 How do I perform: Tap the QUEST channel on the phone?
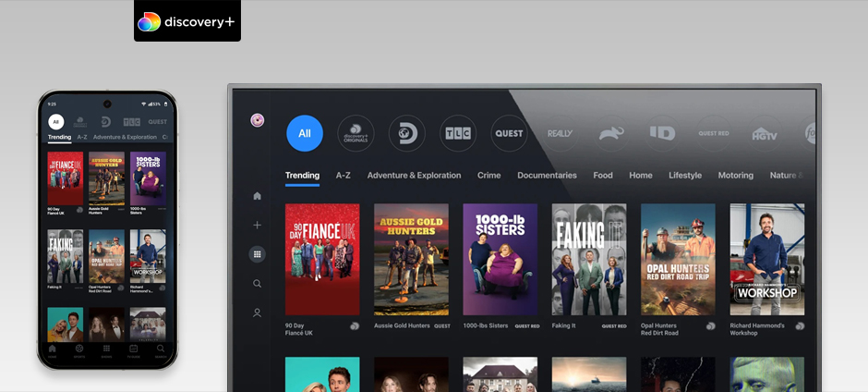157,122
